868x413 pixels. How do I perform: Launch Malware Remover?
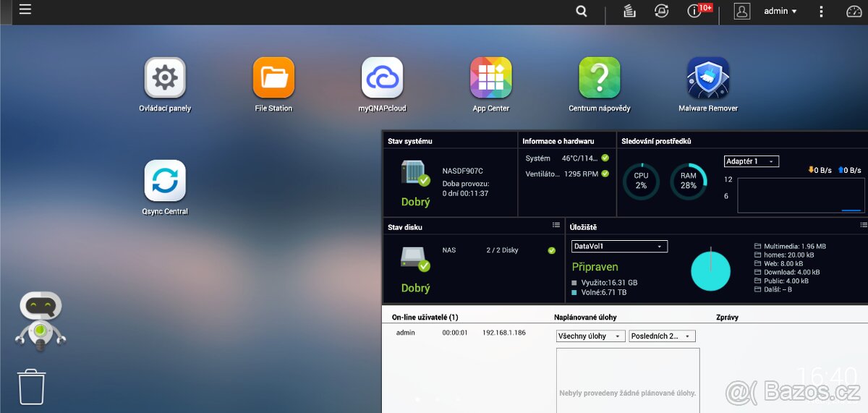[707, 77]
